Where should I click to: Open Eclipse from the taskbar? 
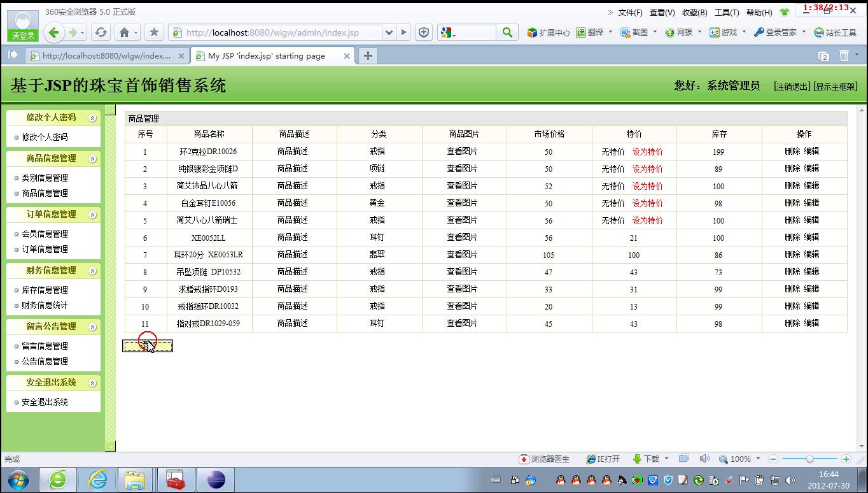(216, 480)
